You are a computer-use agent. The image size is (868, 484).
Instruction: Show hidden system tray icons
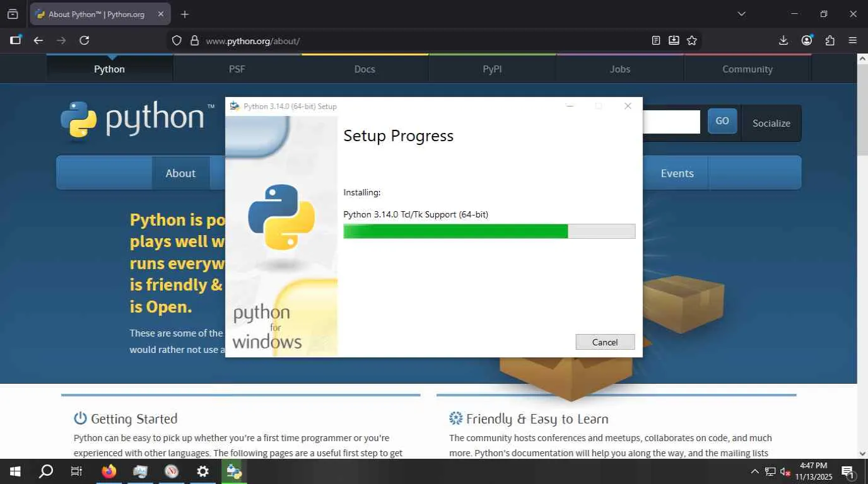click(x=754, y=471)
